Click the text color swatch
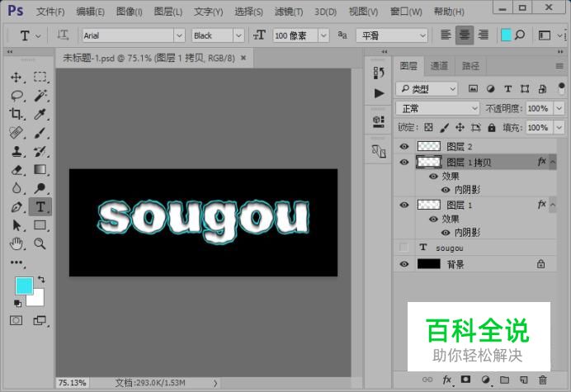Screen dimensions: 571x392 tap(506, 35)
